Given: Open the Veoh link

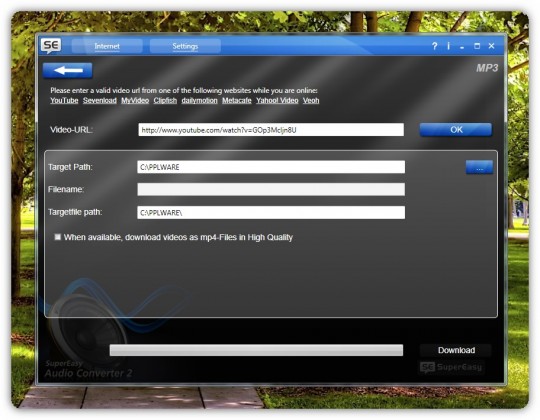Looking at the screenshot, I should (x=311, y=101).
